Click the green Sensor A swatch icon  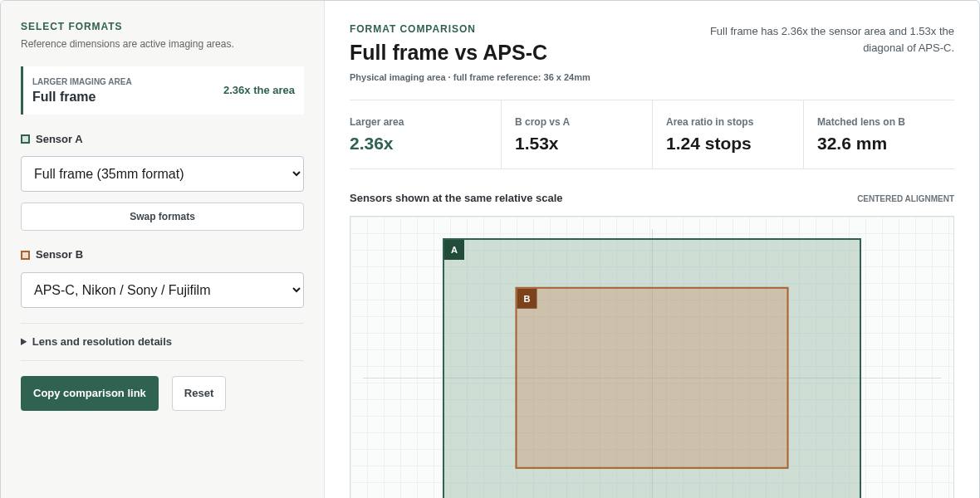tap(25, 139)
